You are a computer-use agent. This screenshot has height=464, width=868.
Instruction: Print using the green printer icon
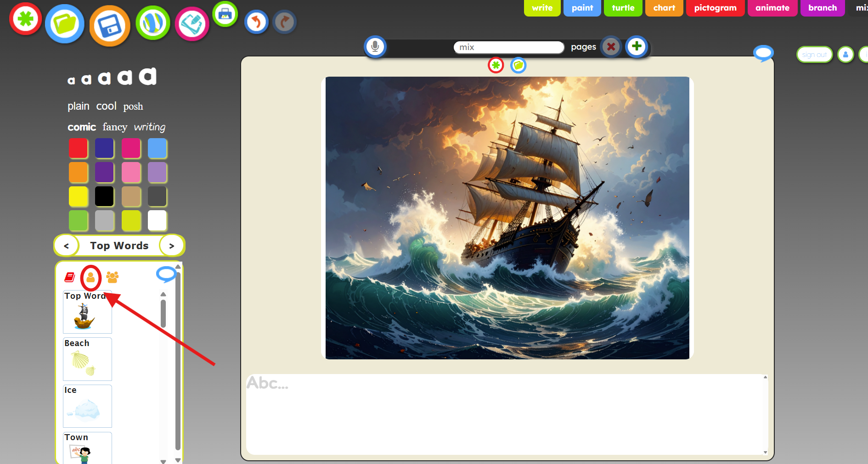225,14
